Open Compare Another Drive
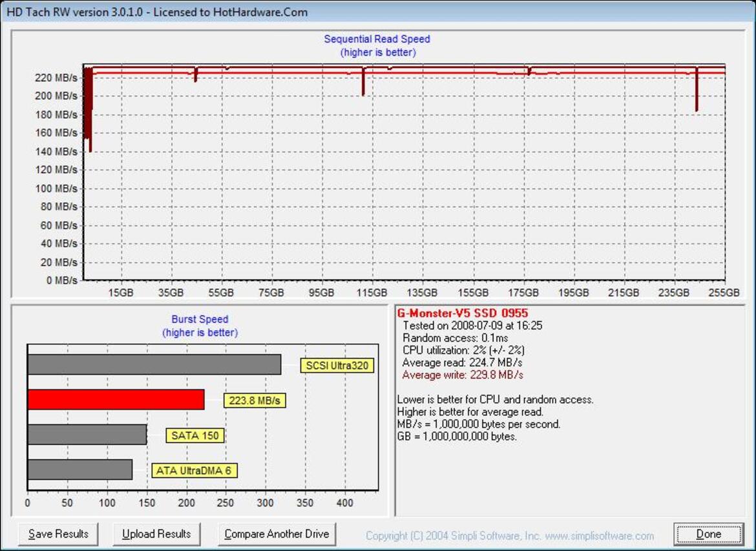 [x=277, y=534]
